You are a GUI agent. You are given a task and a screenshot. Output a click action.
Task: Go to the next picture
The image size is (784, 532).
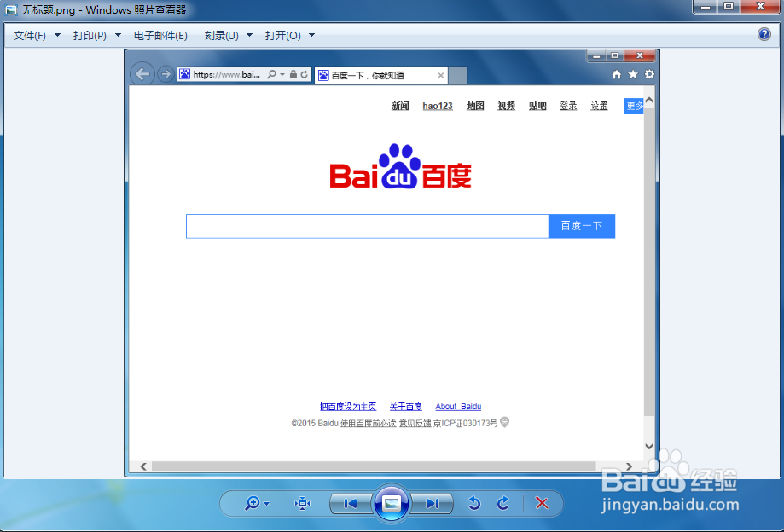pos(433,504)
